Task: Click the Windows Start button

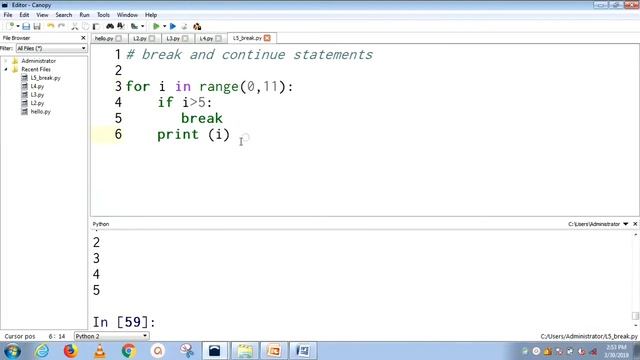Action: pyautogui.click(x=12, y=351)
